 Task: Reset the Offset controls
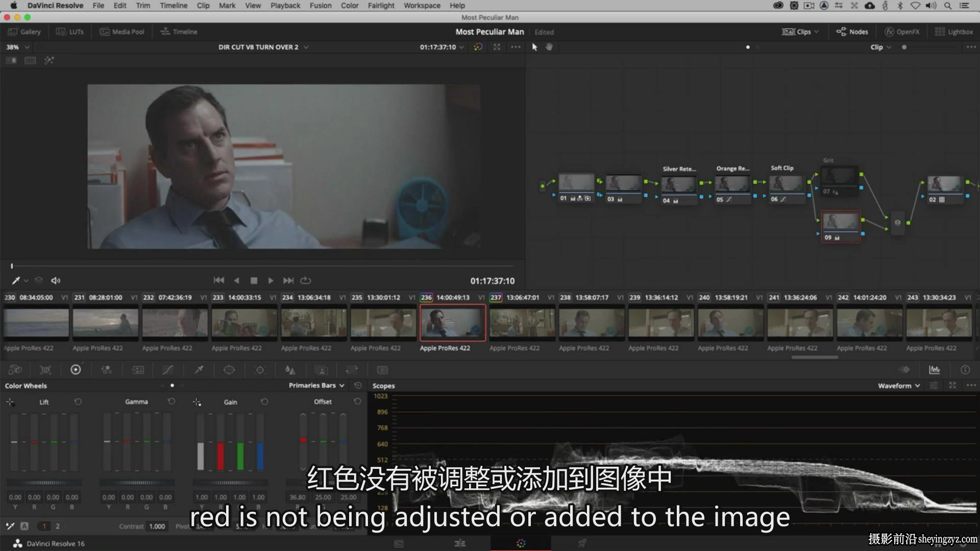point(357,402)
